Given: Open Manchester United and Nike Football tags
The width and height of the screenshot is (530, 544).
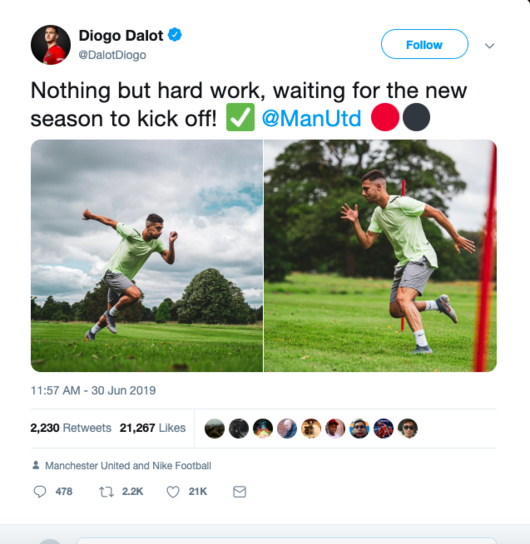Looking at the screenshot, I should pos(128,465).
